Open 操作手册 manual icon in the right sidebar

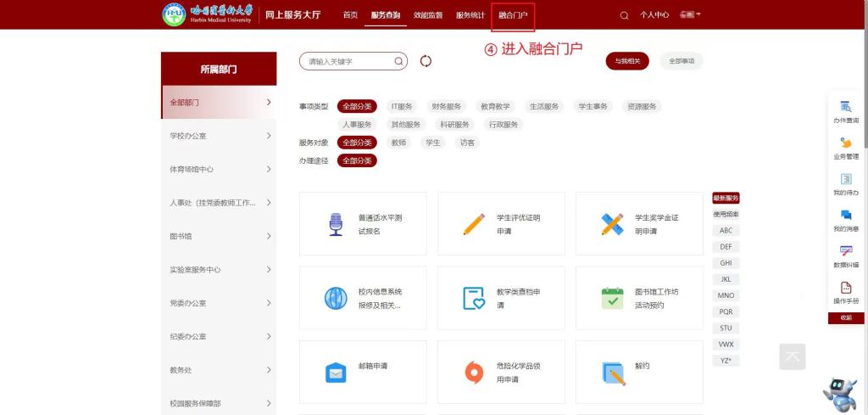(x=845, y=293)
